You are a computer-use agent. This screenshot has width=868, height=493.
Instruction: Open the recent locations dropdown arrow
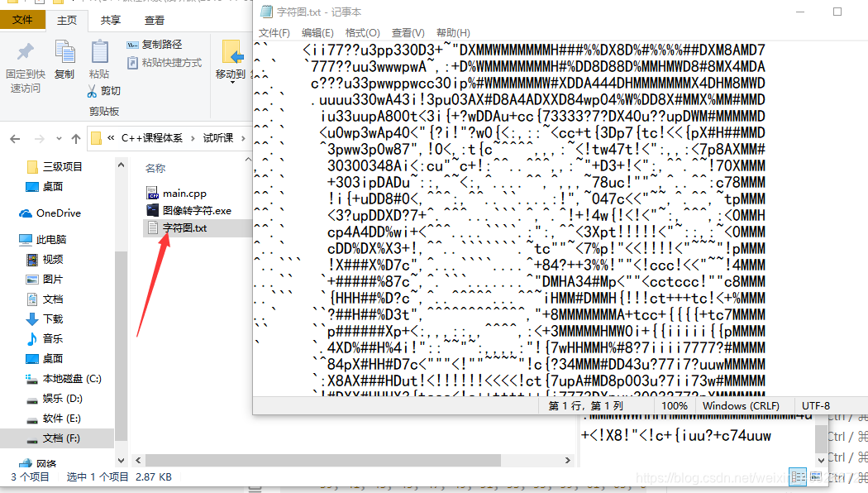pos(59,138)
